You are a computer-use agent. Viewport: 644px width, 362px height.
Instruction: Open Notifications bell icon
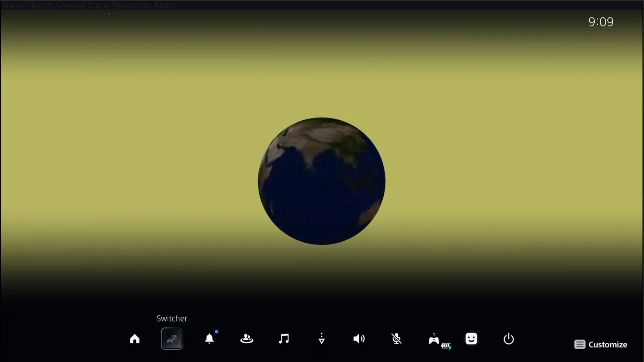tap(209, 339)
